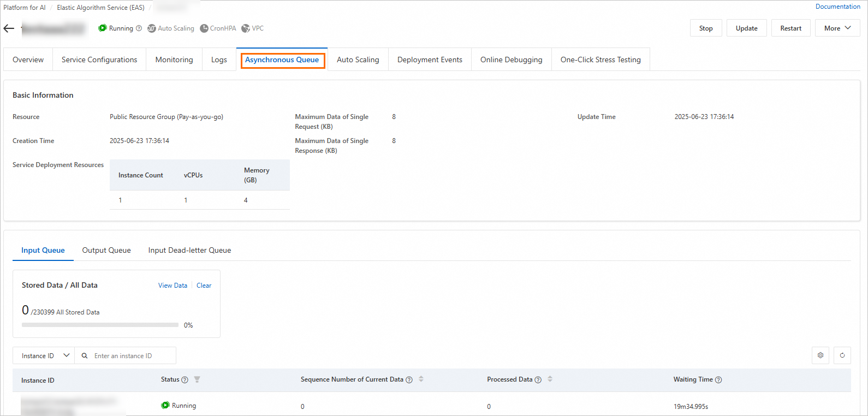Click the Restart button
The image size is (868, 416).
point(790,28)
